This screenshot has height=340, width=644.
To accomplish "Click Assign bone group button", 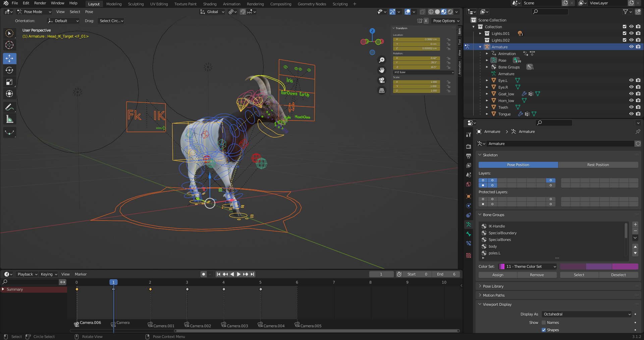I will coord(498,275).
